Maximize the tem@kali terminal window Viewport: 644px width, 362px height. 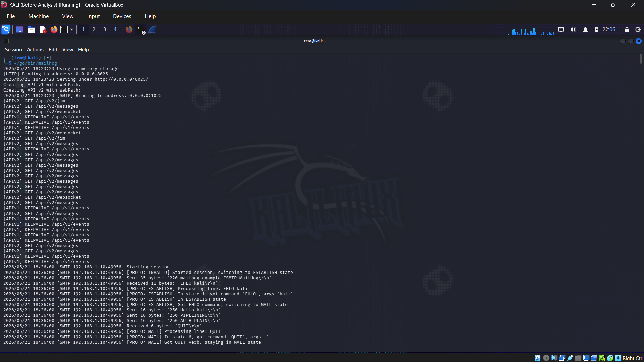(631, 41)
